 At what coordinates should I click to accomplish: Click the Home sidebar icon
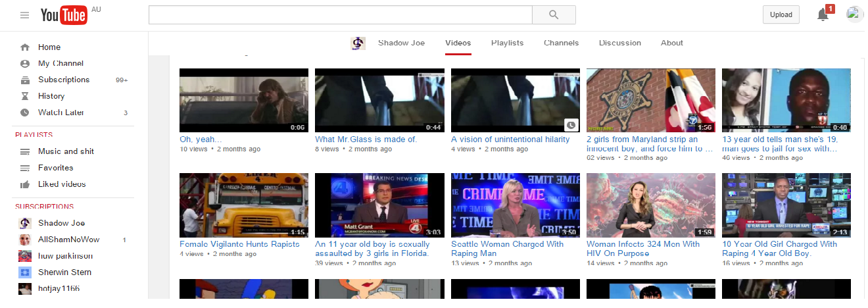(25, 47)
